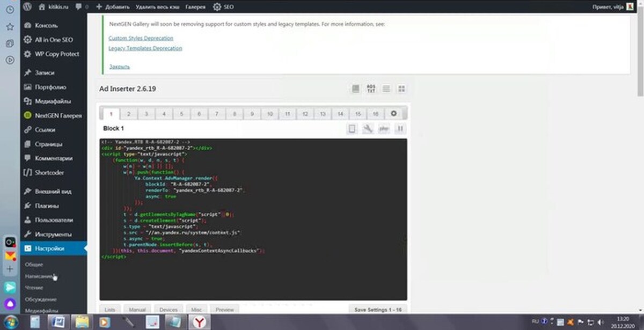Viewport: 644px width, 330px height.
Task: Click Закрыть to dismiss the notice
Action: [119, 67]
